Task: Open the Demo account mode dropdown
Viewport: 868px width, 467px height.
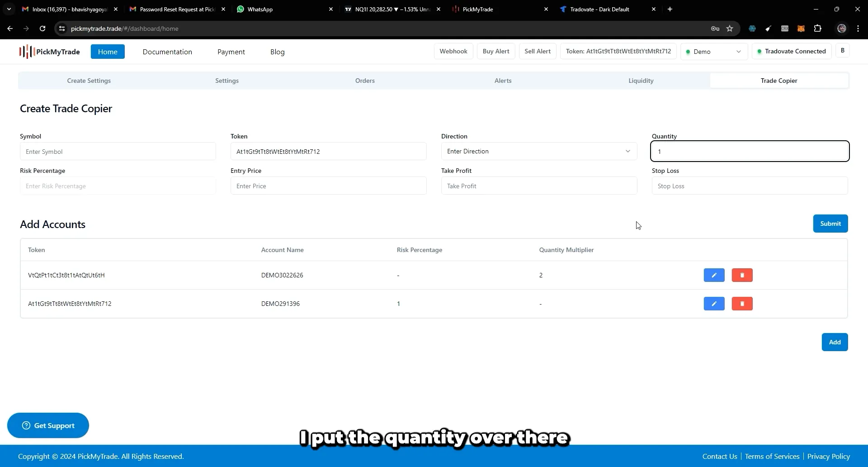Action: pyautogui.click(x=714, y=52)
